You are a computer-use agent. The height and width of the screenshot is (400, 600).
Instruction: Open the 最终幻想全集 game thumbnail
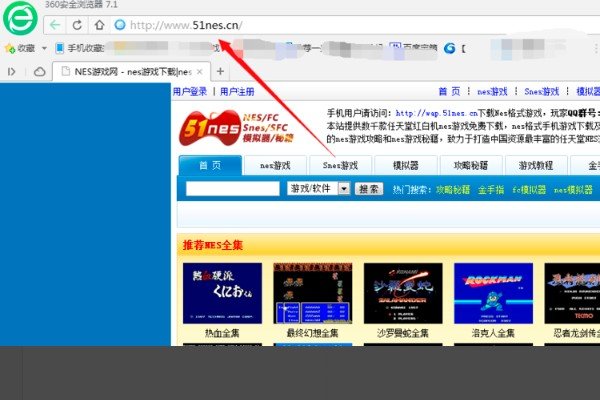313,293
